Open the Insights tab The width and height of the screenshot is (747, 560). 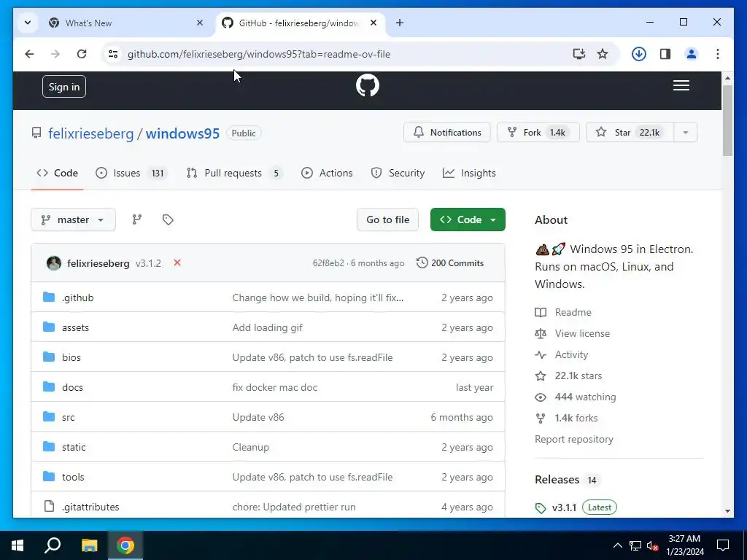coord(469,173)
